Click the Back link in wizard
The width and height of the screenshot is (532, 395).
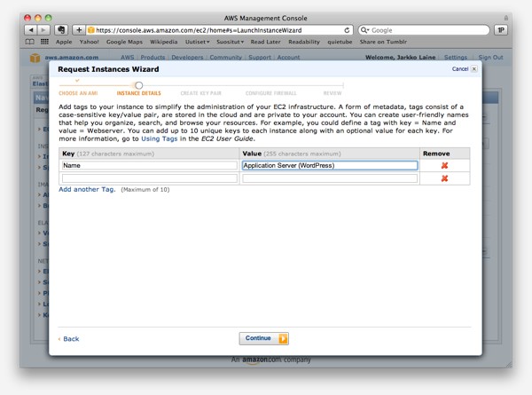(71, 338)
